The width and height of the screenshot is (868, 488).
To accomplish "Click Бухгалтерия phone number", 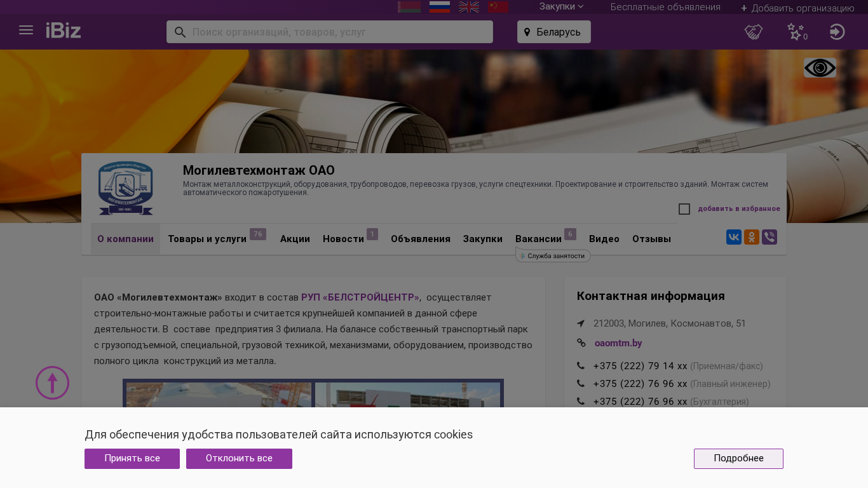I will click(640, 402).
